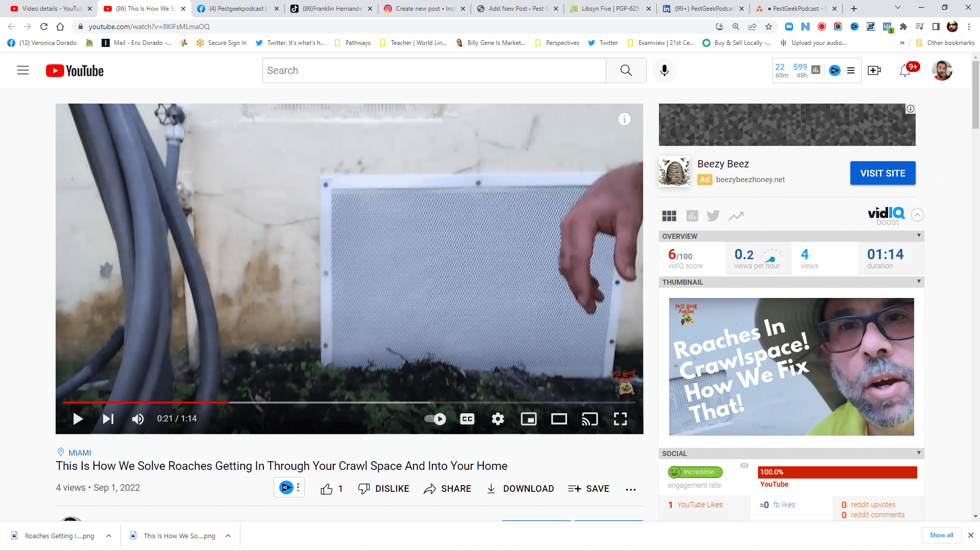Mute the video volume speaker icon
This screenshot has height=551, width=980.
coord(138,419)
